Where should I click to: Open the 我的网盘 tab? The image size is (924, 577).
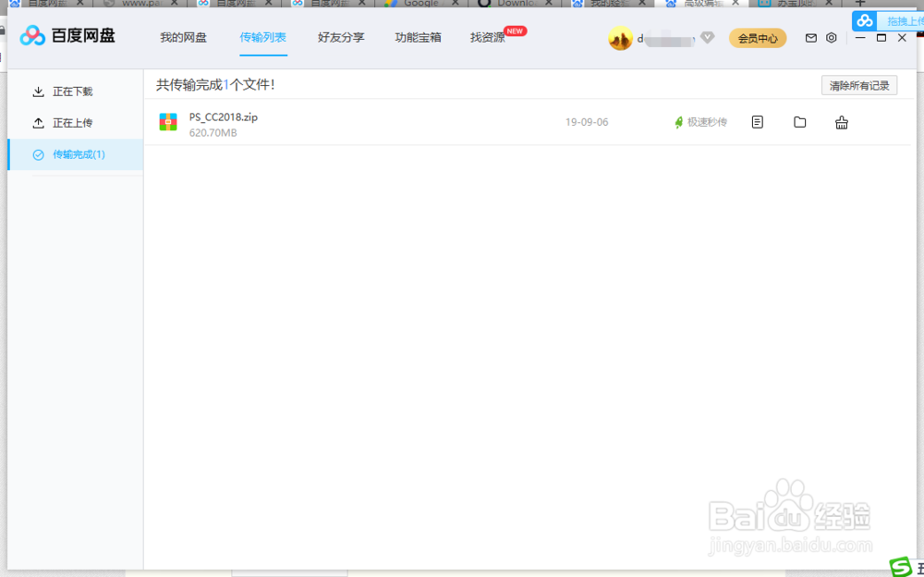coord(183,38)
